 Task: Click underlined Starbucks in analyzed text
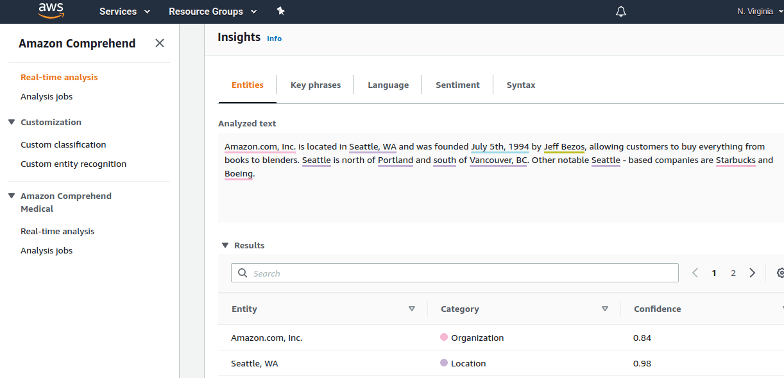736,160
